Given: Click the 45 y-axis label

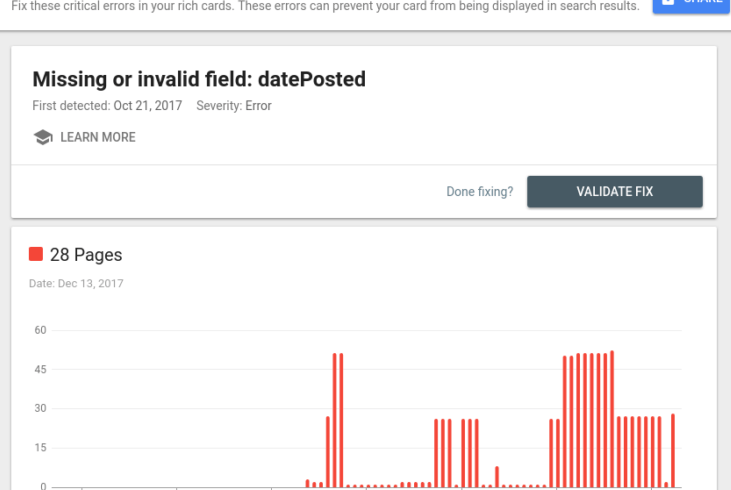Looking at the screenshot, I should coord(41,369).
